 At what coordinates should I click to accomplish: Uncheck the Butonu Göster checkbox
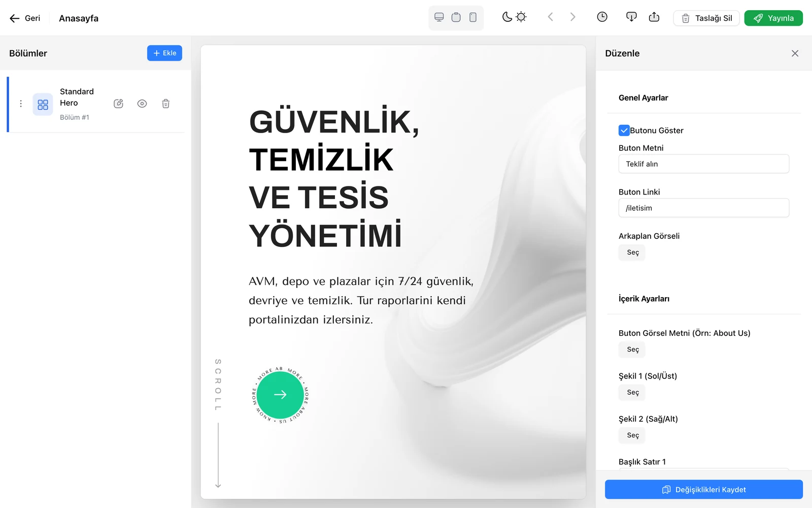624,131
